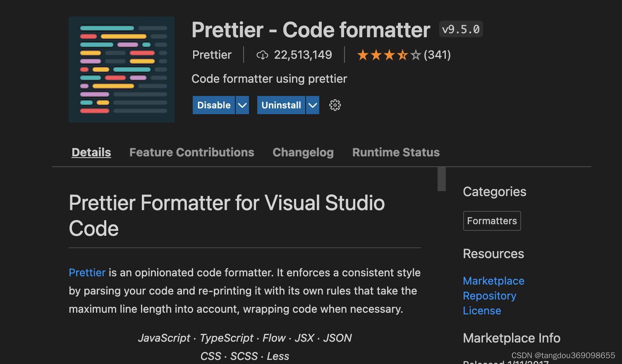Open the Disable button dropdown arrow
The height and width of the screenshot is (364, 622).
242,105
